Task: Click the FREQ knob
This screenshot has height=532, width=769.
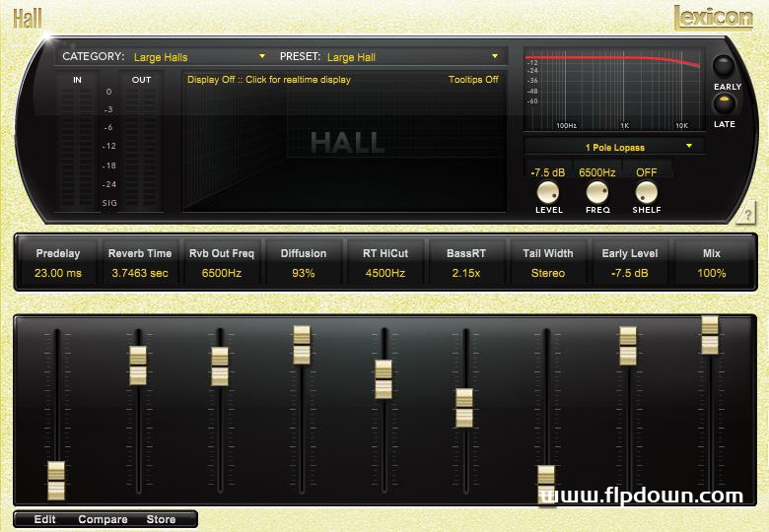Action: pos(597,192)
